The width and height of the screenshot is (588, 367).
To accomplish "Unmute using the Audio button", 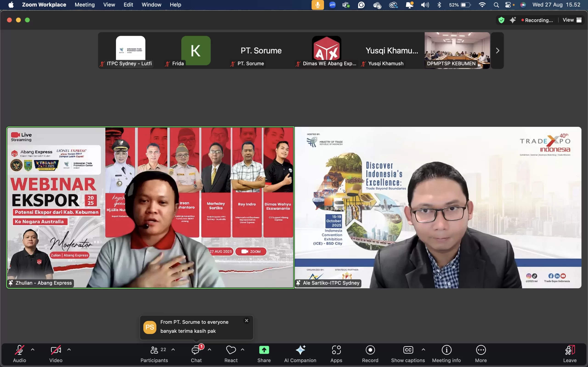I will pyautogui.click(x=20, y=350).
